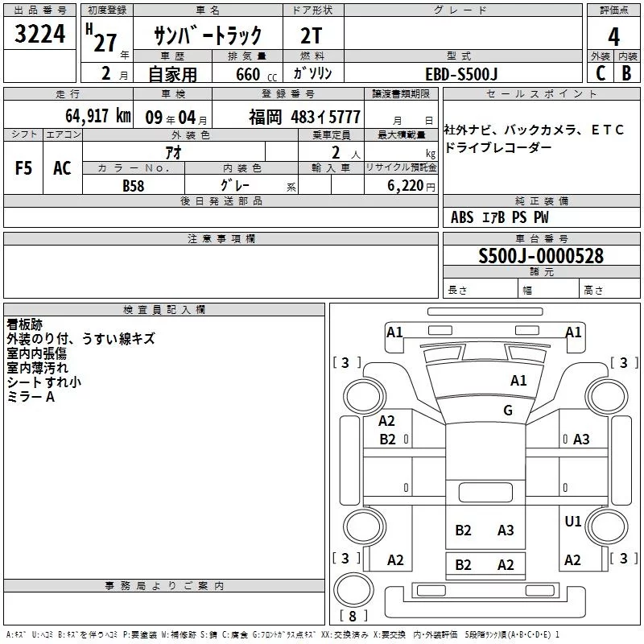Click the color number B58
Viewport: 644px width, 644px height.
[x=133, y=186]
